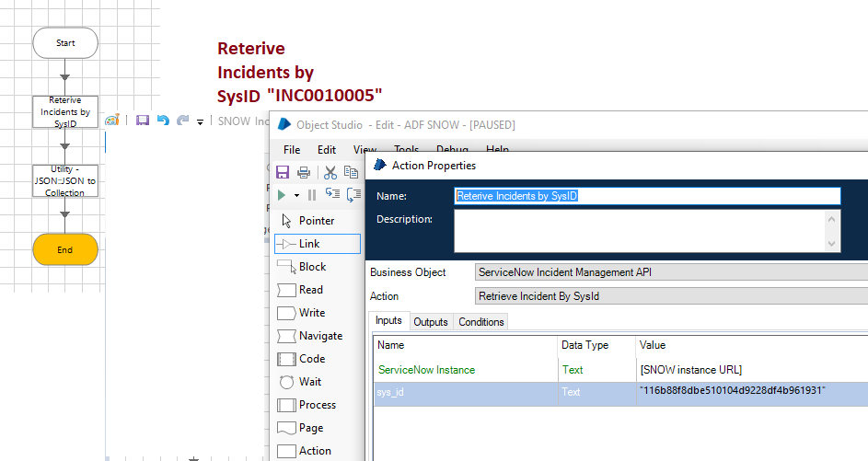Select the End stage in the flowchart
The image size is (868, 461).
pyautogui.click(x=64, y=250)
